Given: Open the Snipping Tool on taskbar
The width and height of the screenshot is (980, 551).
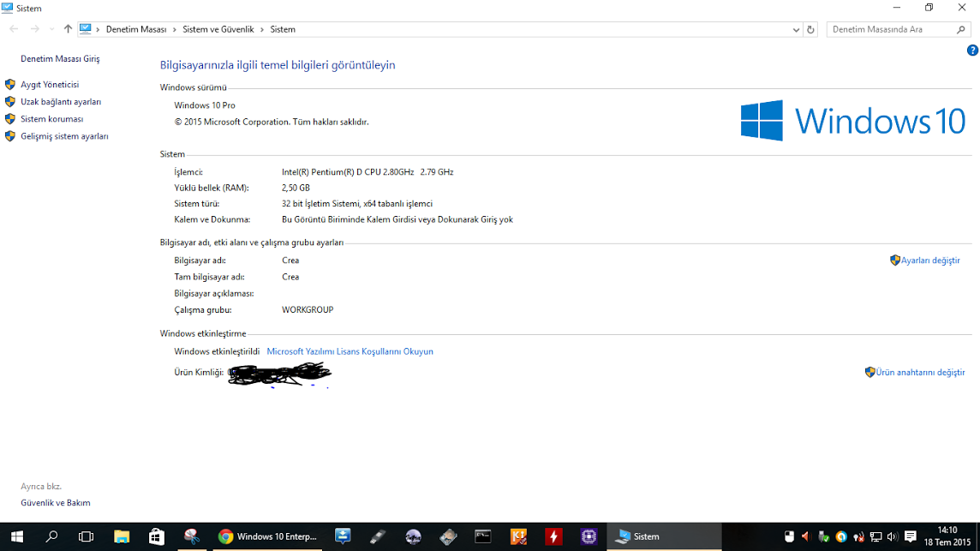Looking at the screenshot, I should pyautogui.click(x=191, y=536).
